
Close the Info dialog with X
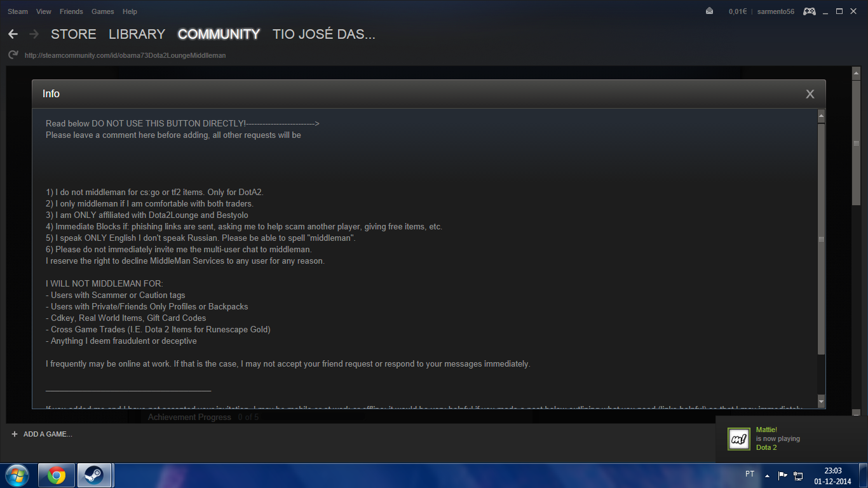click(810, 94)
